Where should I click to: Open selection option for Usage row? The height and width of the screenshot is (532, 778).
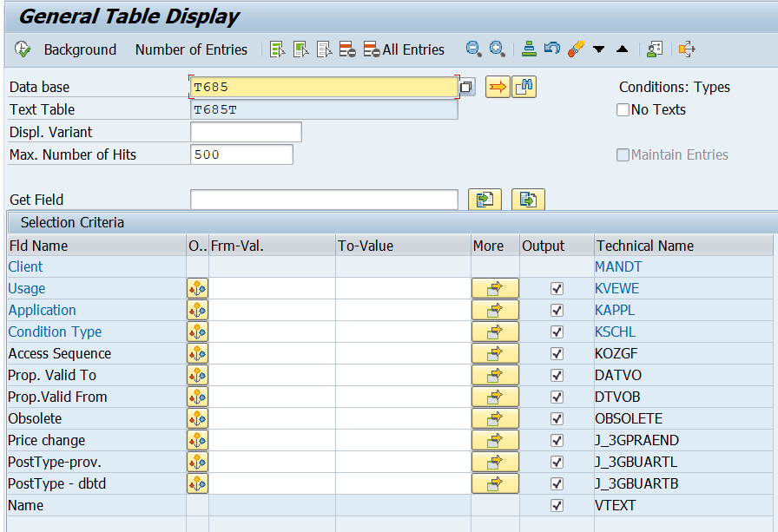tap(197, 288)
